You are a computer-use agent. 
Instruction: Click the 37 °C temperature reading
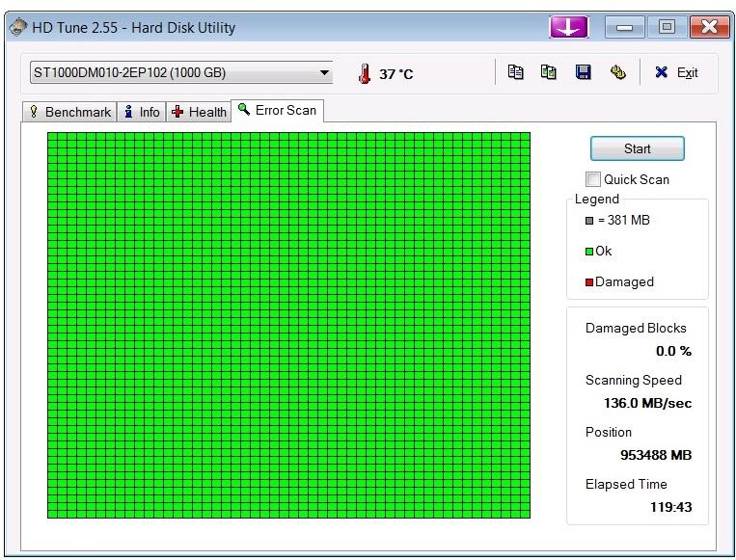pos(396,74)
